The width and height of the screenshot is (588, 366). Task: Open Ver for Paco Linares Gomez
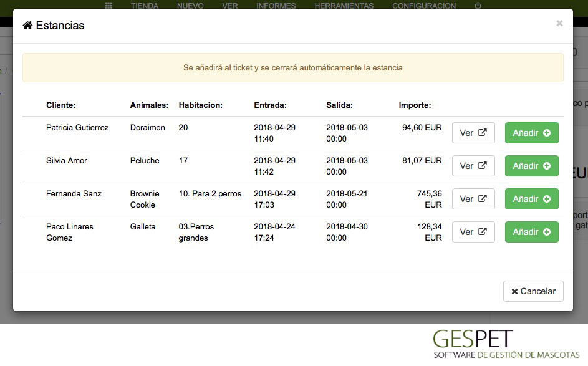pyautogui.click(x=473, y=232)
